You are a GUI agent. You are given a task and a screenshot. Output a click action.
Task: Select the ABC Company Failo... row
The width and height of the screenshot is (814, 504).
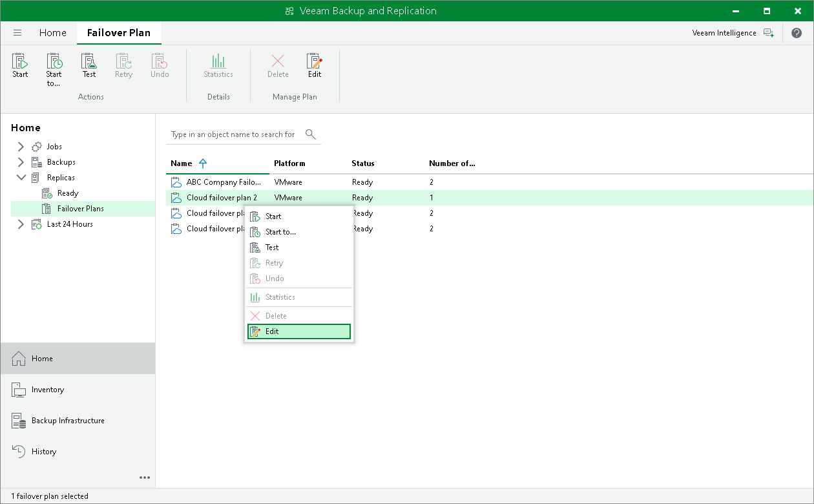tap(490, 182)
